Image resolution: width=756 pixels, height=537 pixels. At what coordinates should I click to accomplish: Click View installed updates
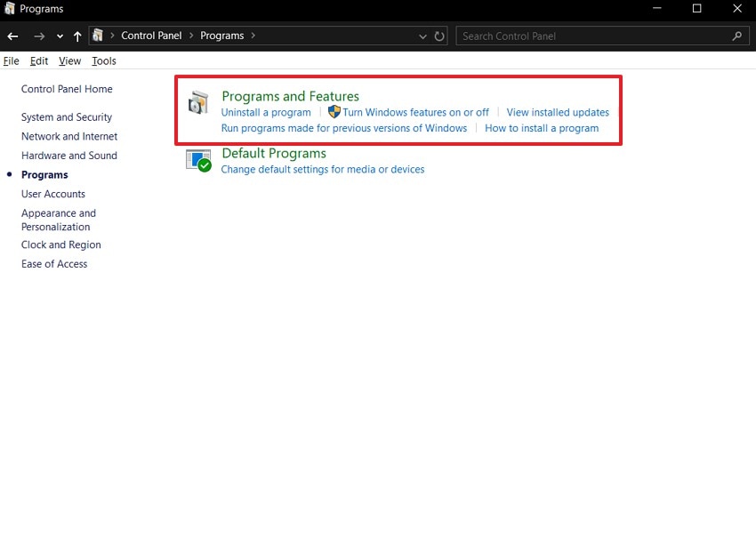pos(558,112)
